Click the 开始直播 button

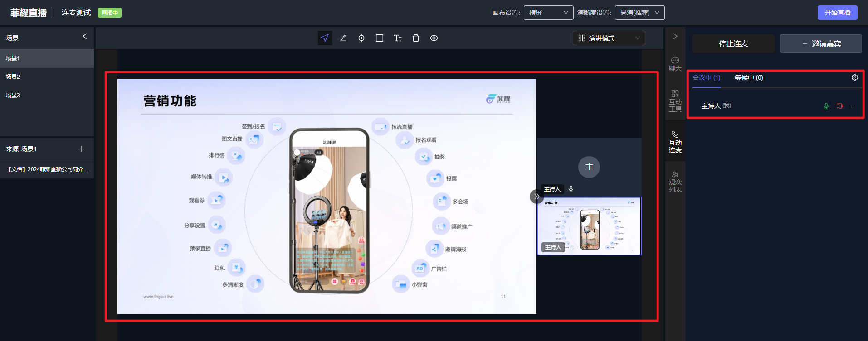pyautogui.click(x=837, y=13)
